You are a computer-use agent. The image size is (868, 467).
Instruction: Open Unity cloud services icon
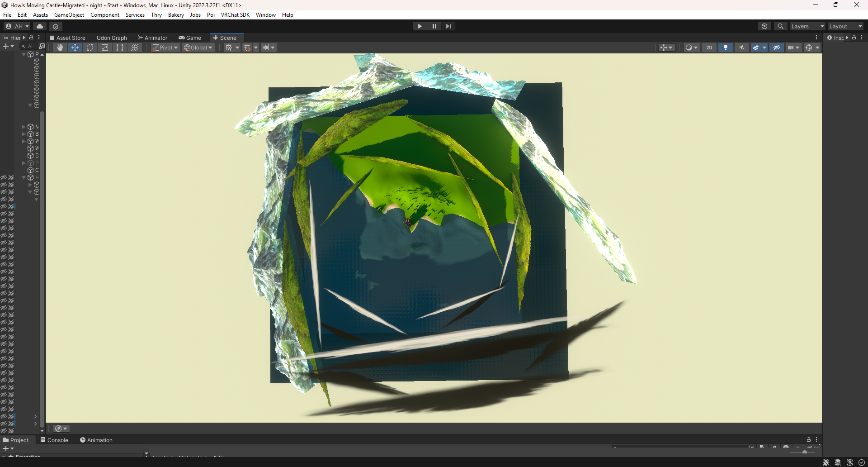[40, 26]
